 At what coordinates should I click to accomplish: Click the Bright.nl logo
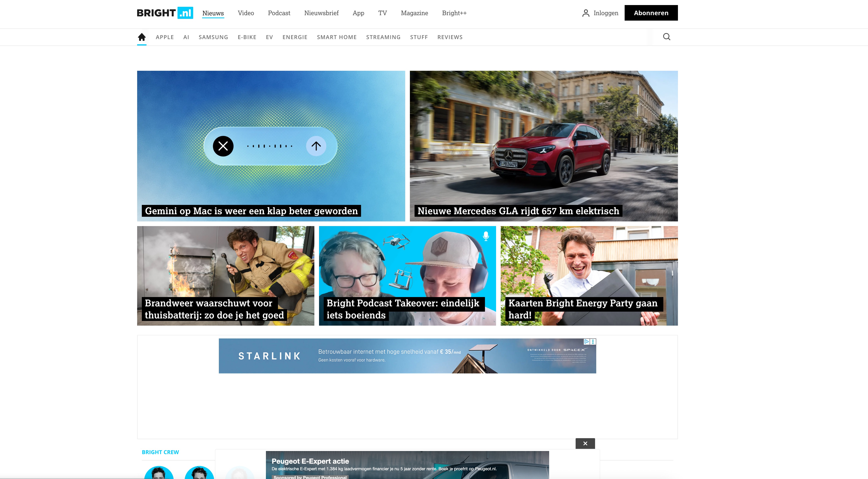[x=165, y=13]
